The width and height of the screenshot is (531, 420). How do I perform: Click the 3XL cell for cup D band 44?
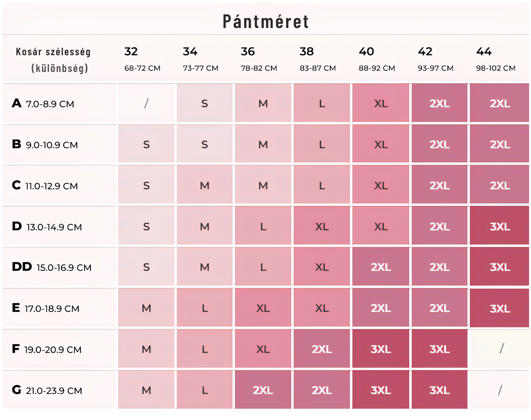[499, 226]
